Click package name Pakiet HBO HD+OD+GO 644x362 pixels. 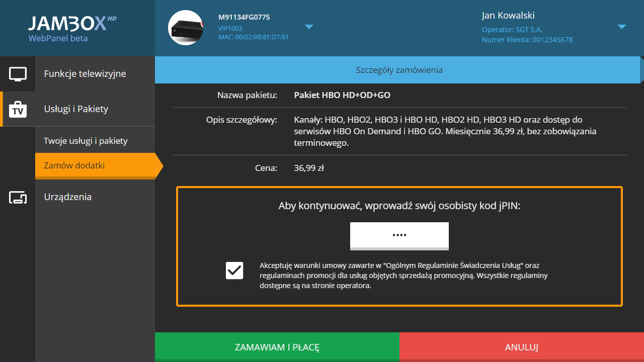[x=342, y=95]
